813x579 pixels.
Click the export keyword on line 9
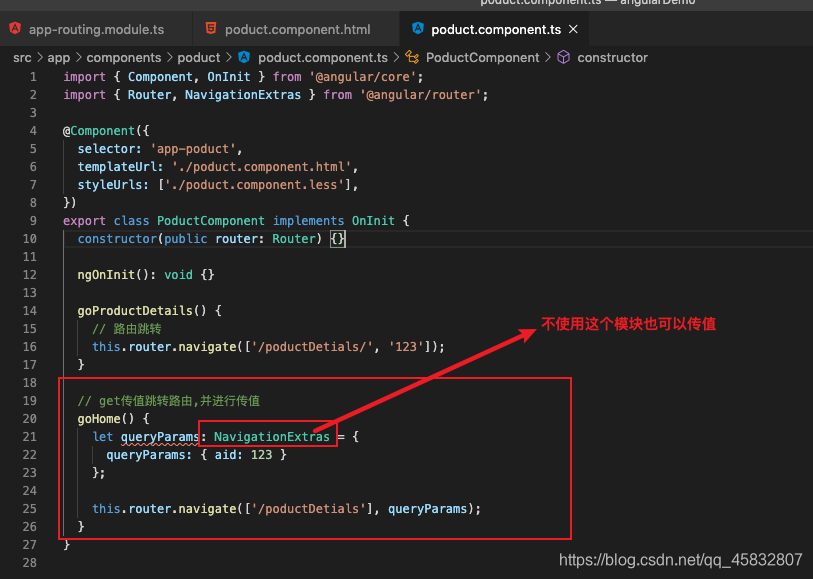85,221
